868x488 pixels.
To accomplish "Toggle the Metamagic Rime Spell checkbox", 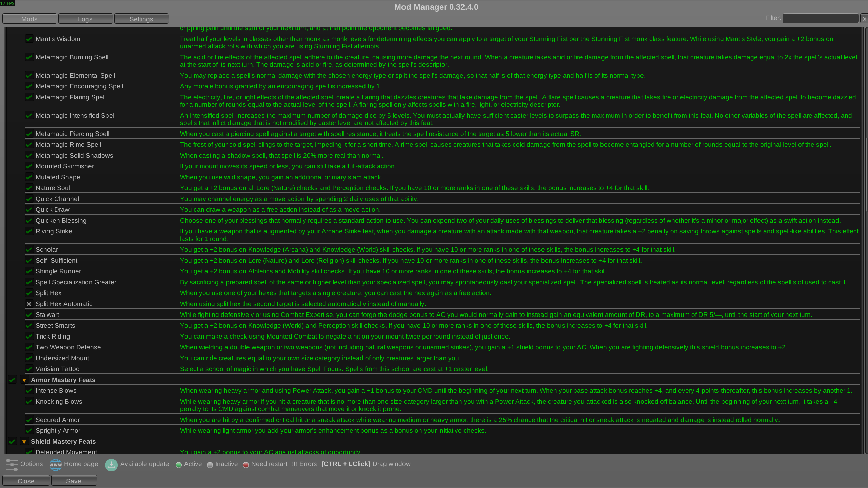I will click(29, 145).
